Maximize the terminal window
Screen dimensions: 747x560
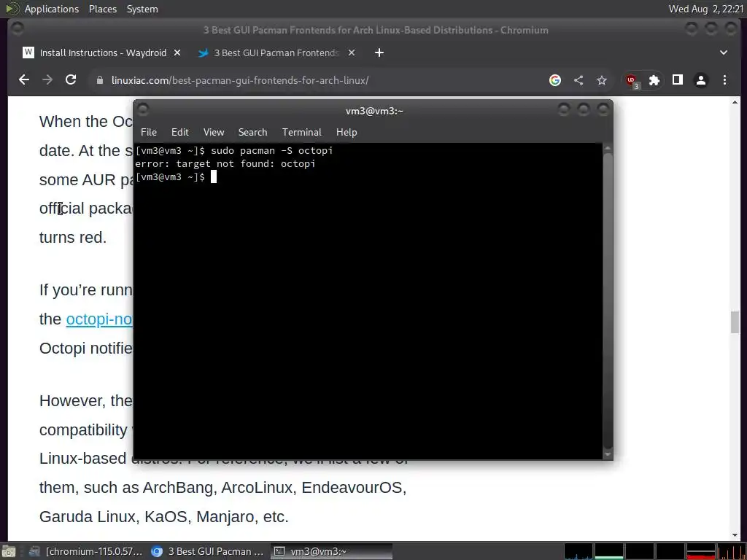point(584,110)
